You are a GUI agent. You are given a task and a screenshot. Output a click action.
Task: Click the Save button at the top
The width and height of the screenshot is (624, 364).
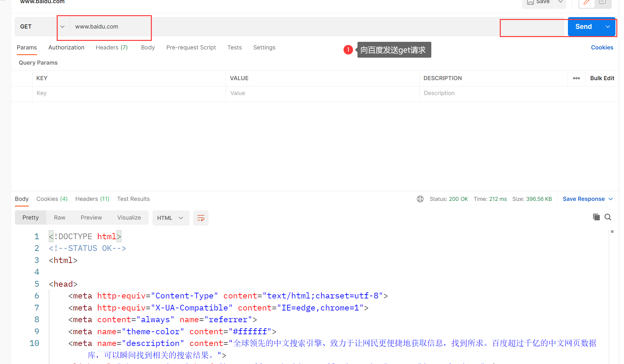click(538, 3)
